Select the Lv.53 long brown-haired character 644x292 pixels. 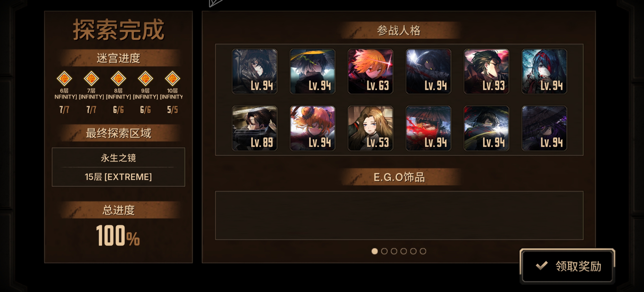pyautogui.click(x=370, y=128)
